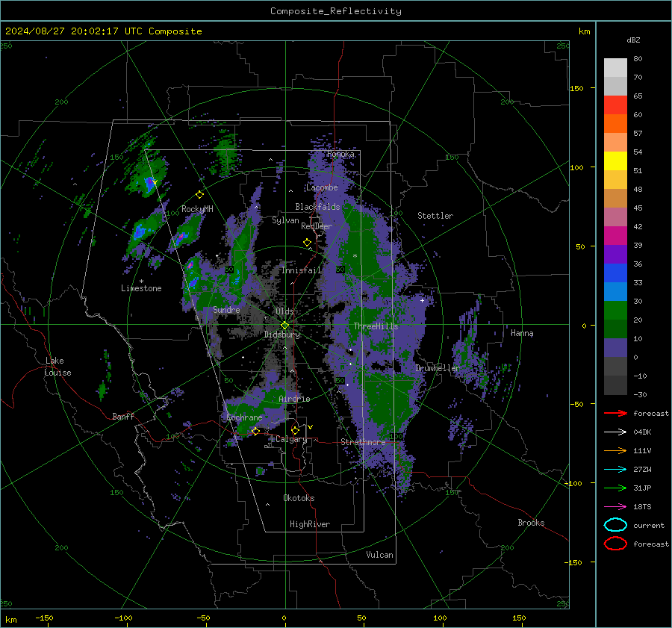This screenshot has height=628, width=672.
Task: Pick the red 60–65 dBZ color swatch
Action: (615, 105)
